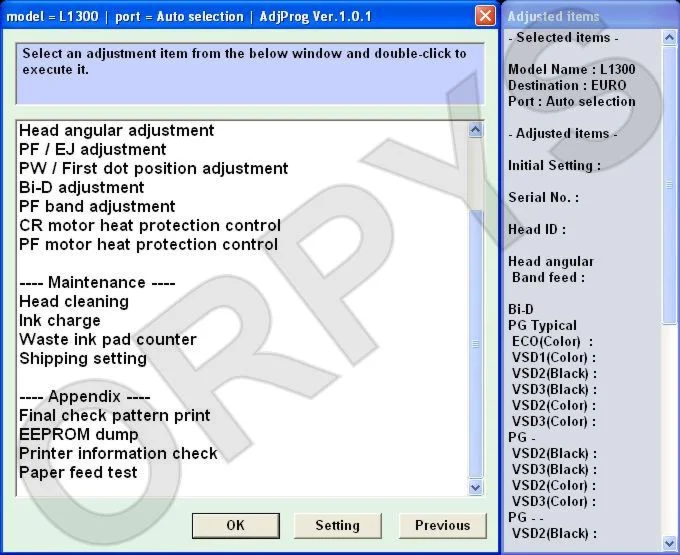The height and width of the screenshot is (555, 680).
Task: Click adjustment list scroll down arrow
Action: coord(476,487)
